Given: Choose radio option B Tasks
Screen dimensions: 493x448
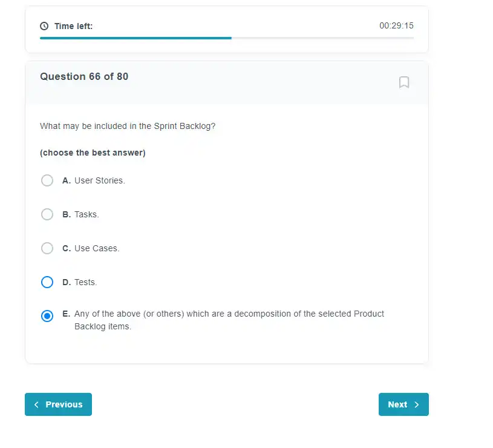Looking at the screenshot, I should 47,214.
